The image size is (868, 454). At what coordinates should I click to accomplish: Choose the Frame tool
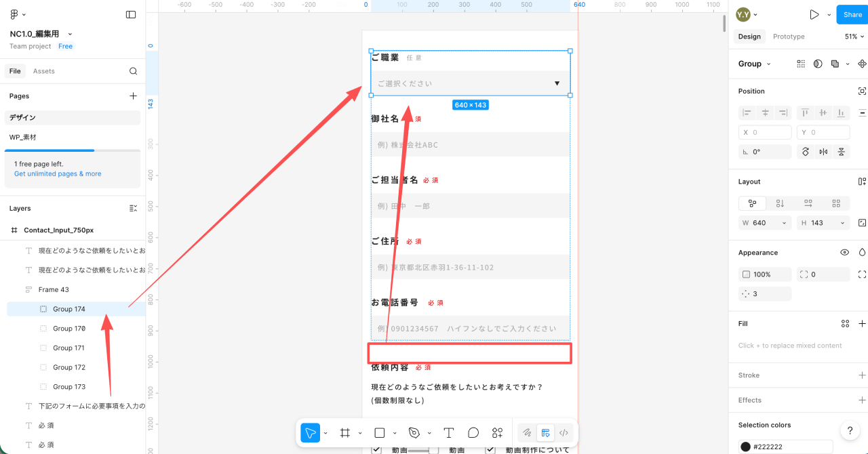point(344,433)
